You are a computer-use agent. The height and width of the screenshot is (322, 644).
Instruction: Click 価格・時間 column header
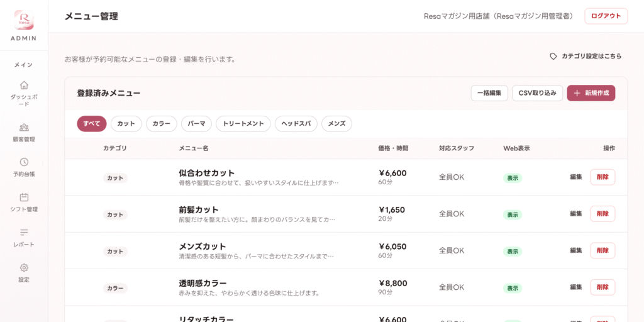pos(393,148)
